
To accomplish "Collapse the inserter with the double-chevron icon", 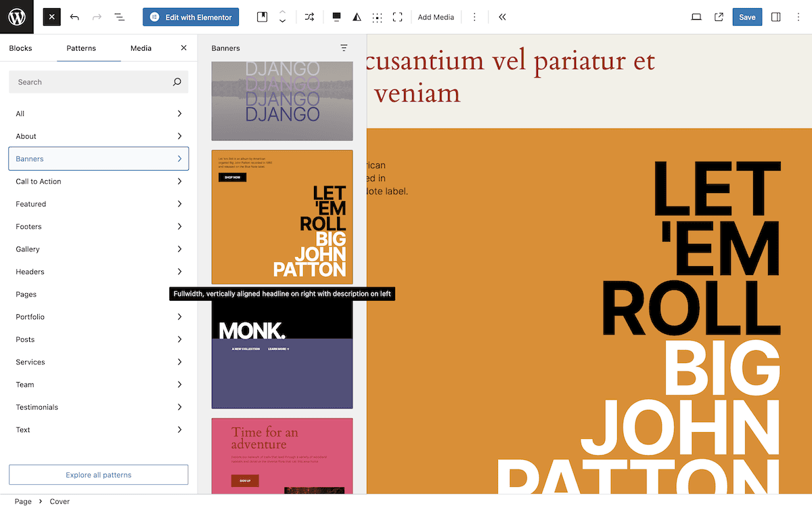I will coord(502,17).
